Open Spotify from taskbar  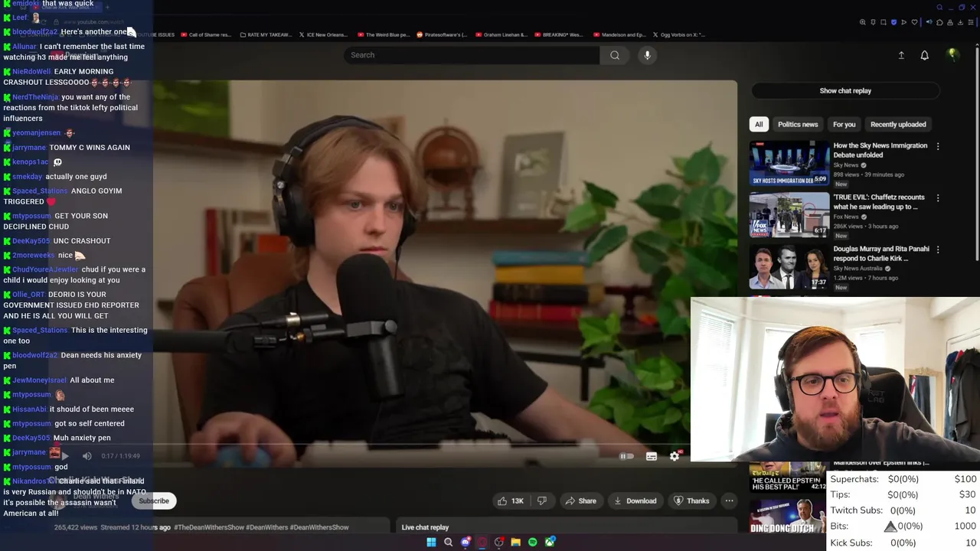(533, 542)
